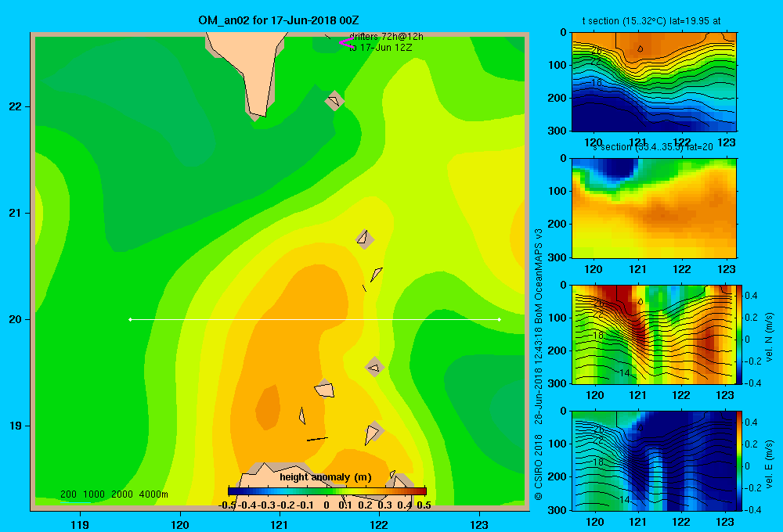Screen dimensions: 783x532
Task: Click the 'drifters 72h@12h' label
Action: point(386,37)
